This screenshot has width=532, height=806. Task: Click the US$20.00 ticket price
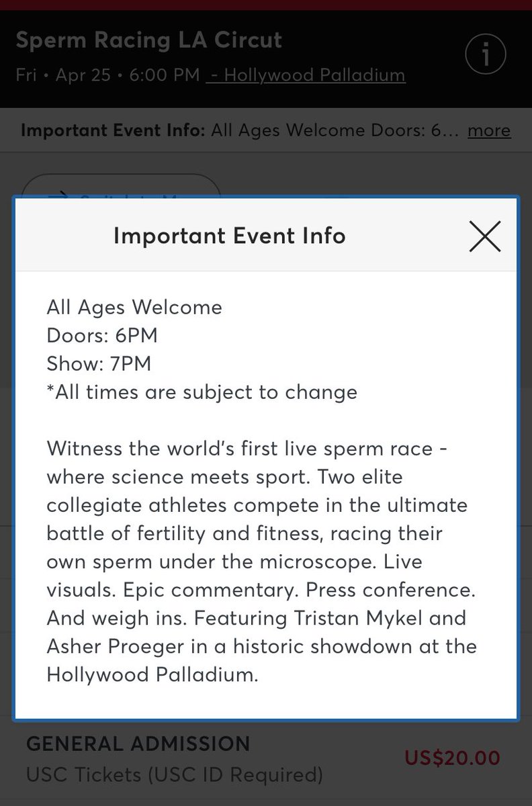pyautogui.click(x=452, y=758)
